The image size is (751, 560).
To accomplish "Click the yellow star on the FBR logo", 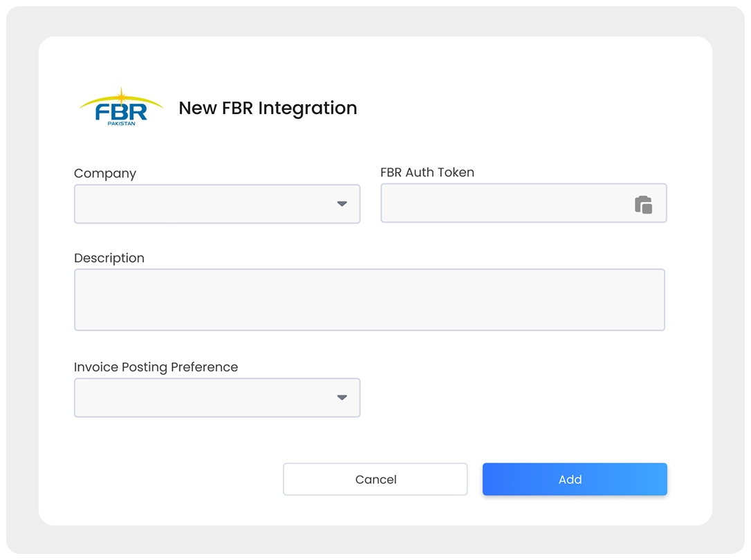I will [122, 96].
